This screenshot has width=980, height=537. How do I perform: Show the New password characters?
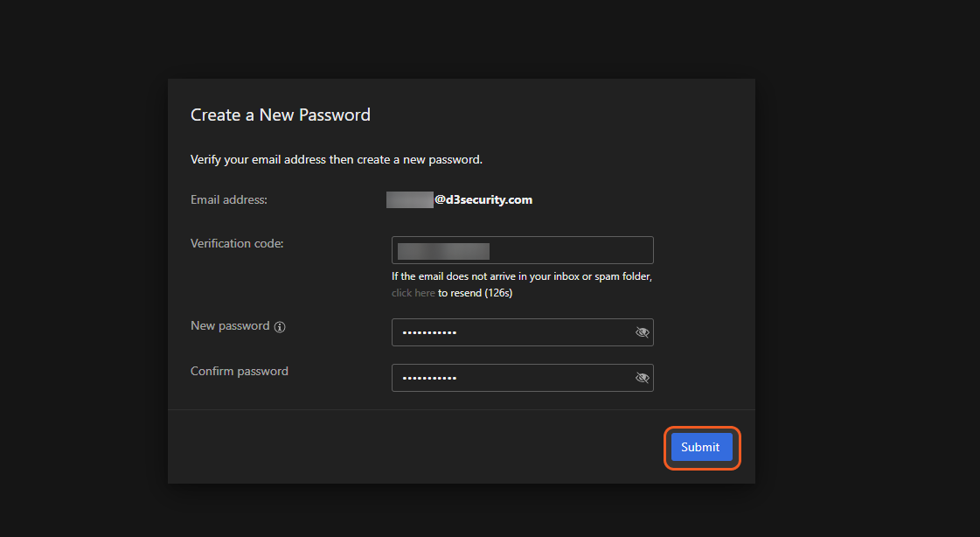point(643,332)
